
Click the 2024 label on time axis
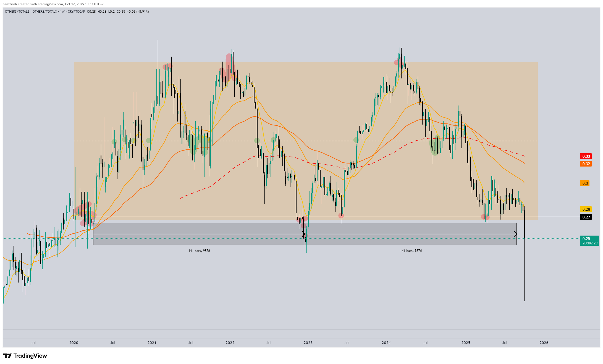click(386, 343)
